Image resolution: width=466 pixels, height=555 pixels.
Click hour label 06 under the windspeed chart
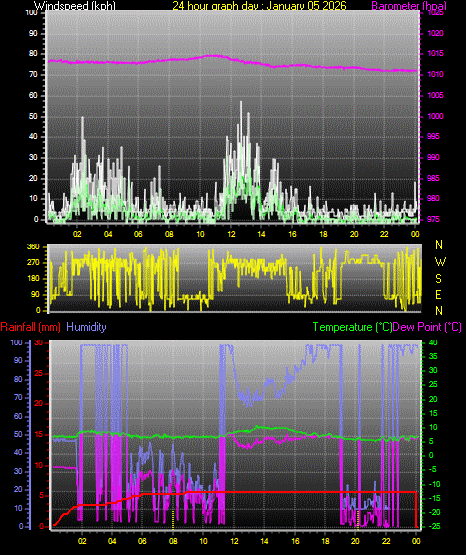[x=138, y=234]
